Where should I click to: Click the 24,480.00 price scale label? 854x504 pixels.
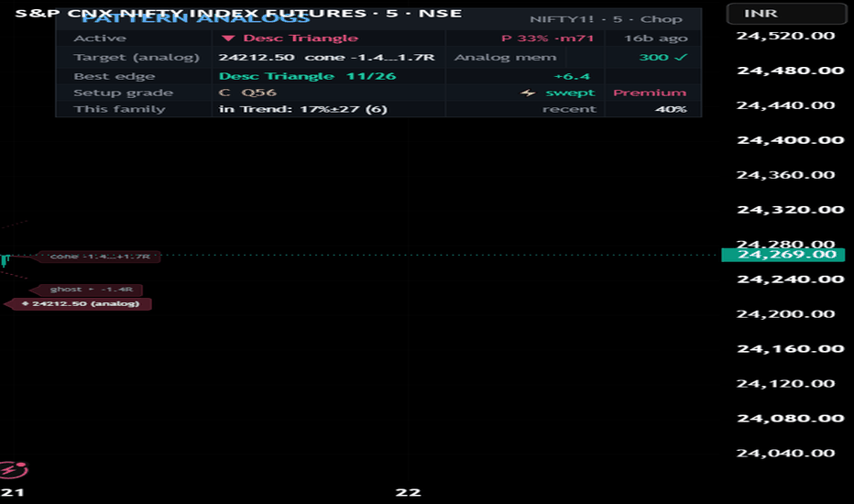[790, 71]
